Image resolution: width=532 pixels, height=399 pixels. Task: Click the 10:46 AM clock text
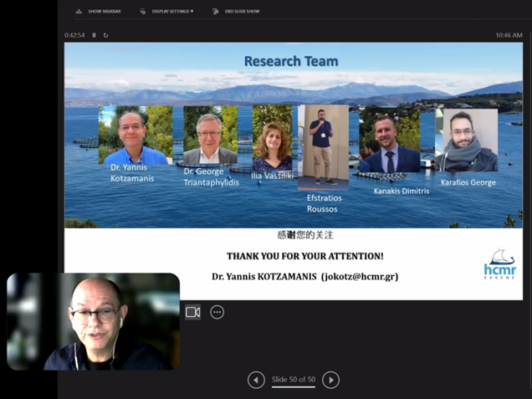pyautogui.click(x=509, y=35)
